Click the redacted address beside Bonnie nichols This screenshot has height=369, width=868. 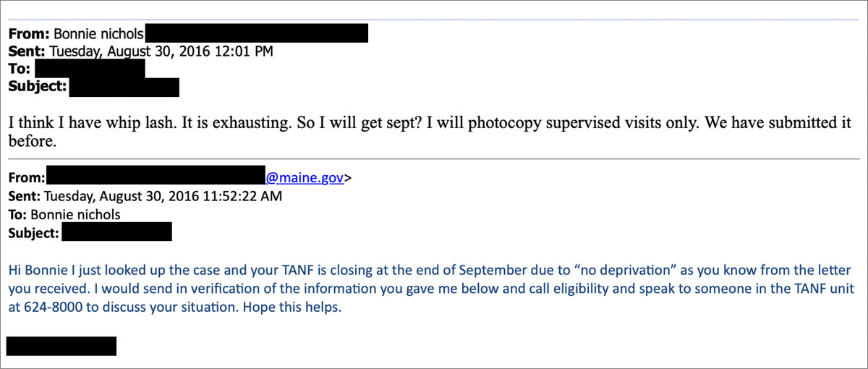point(257,33)
